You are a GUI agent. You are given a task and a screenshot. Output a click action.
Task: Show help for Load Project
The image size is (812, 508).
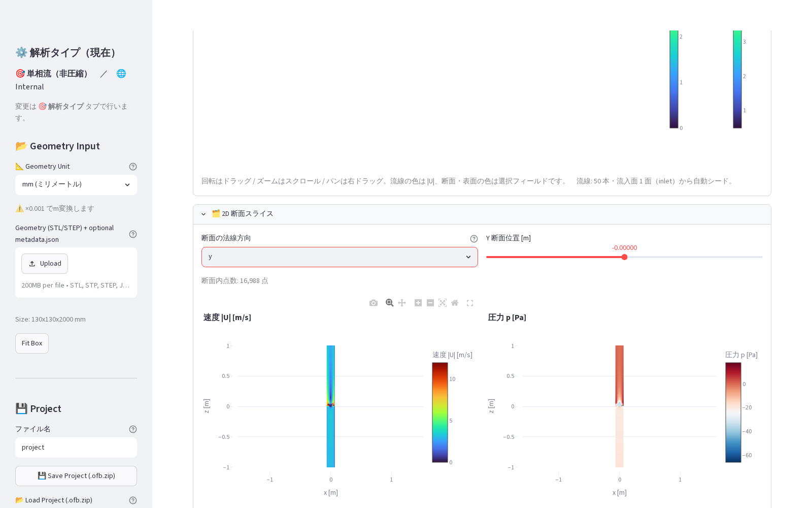(133, 500)
